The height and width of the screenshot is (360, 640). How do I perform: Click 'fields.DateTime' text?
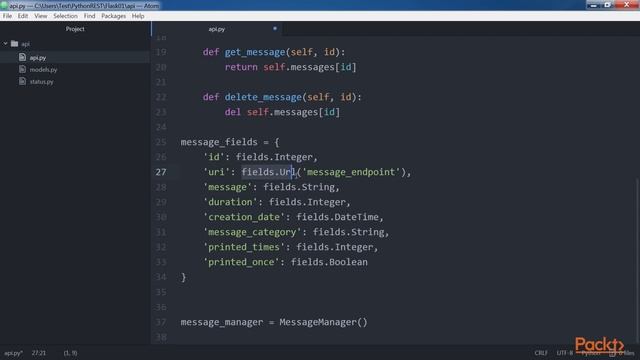[338, 217]
